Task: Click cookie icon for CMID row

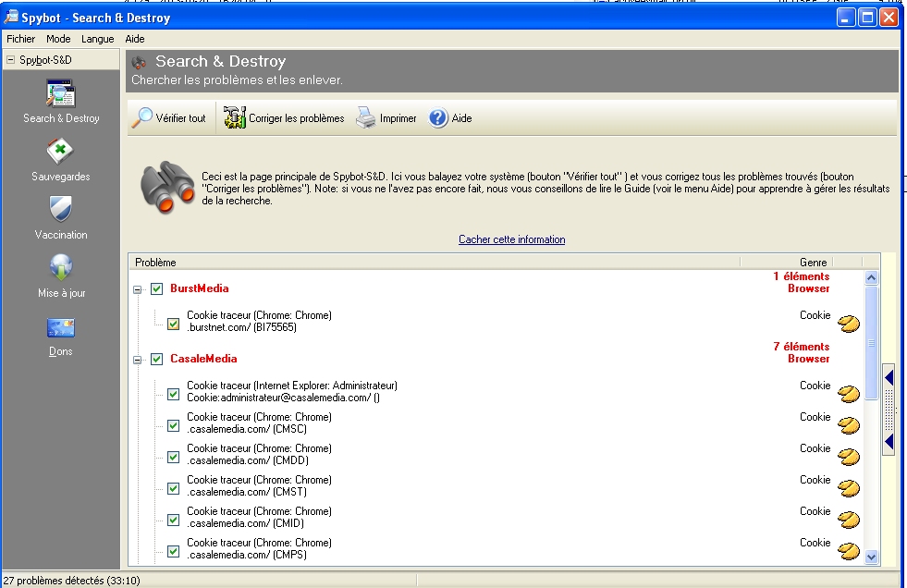Action: (849, 520)
